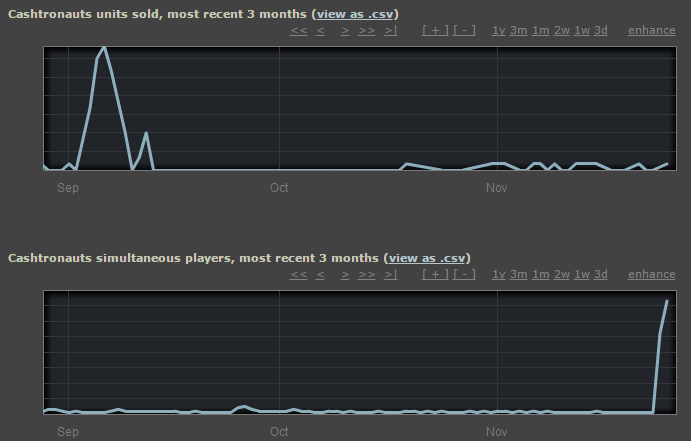Zoom in '[ + ]' on units sold chart
This screenshot has width=691, height=441.
tap(435, 30)
